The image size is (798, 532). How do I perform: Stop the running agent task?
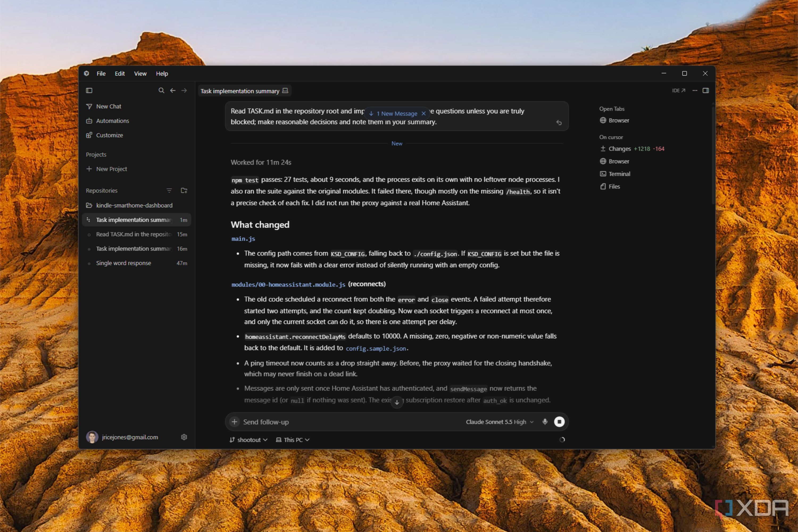tap(559, 422)
